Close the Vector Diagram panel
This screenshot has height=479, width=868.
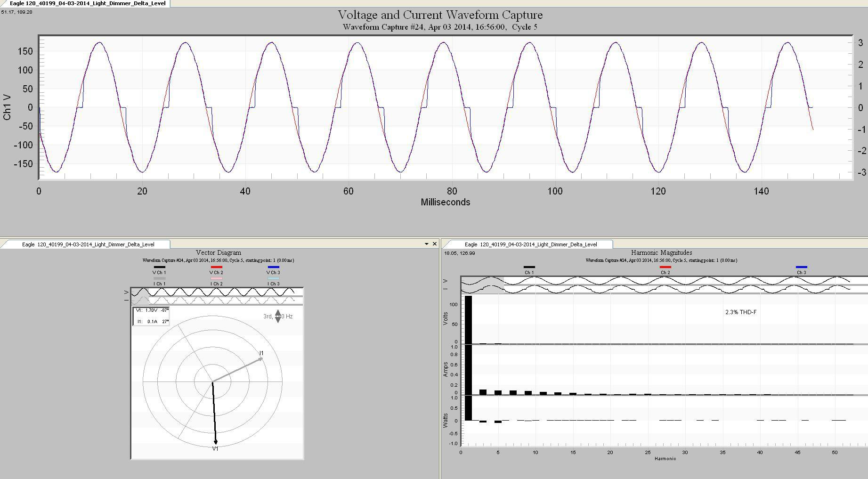coord(435,244)
